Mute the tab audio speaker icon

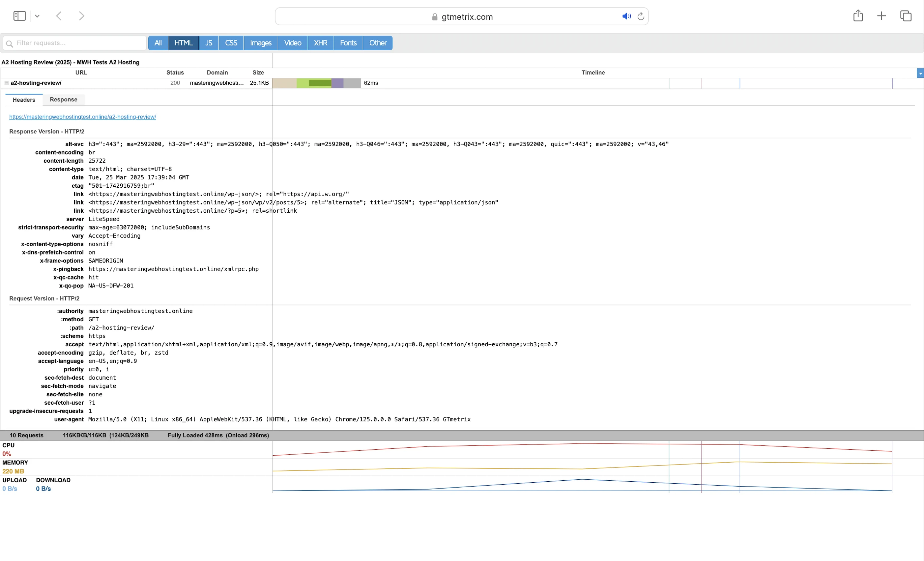[626, 16]
